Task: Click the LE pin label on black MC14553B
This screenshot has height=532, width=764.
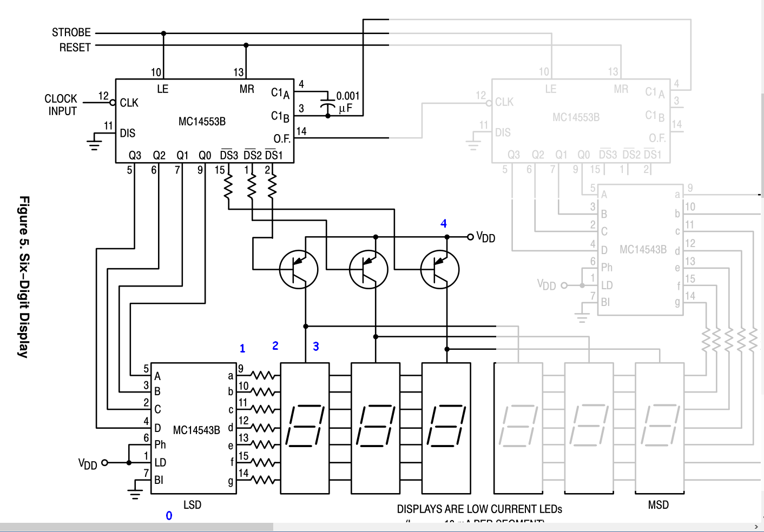Action: [x=163, y=89]
